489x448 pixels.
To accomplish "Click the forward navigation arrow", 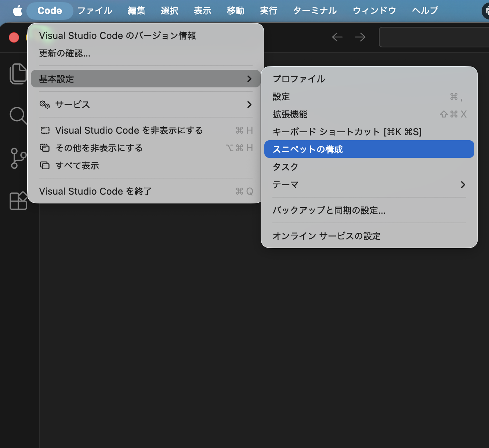I will point(360,37).
